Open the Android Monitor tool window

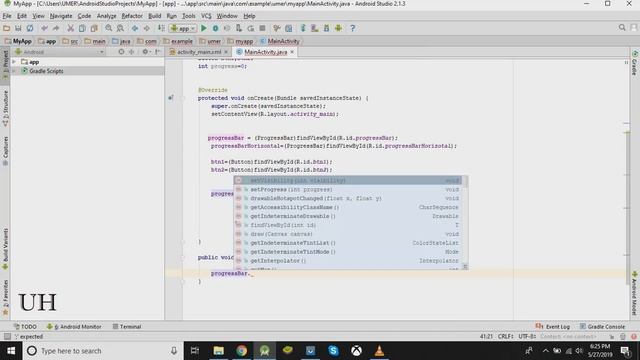74,327
